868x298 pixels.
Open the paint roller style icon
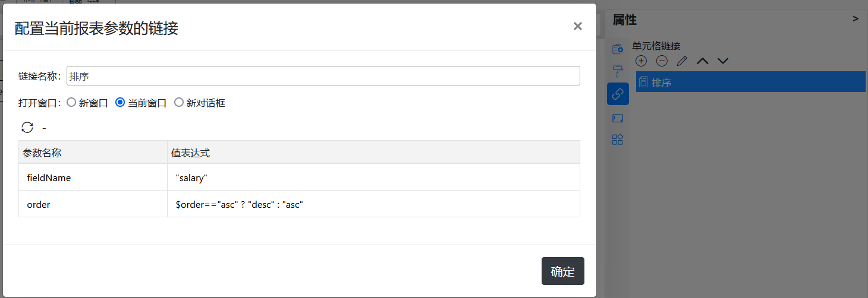[618, 71]
